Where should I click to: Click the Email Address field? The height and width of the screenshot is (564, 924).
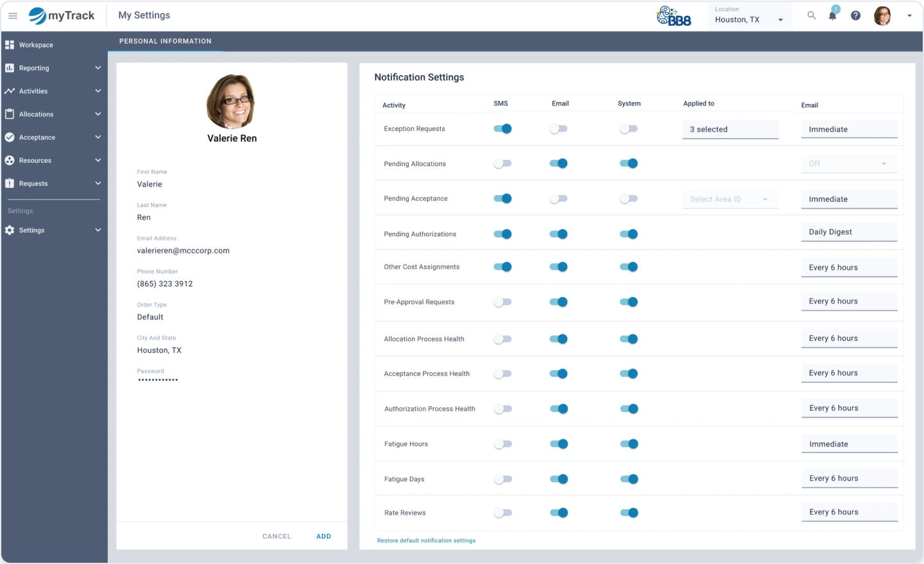click(183, 251)
